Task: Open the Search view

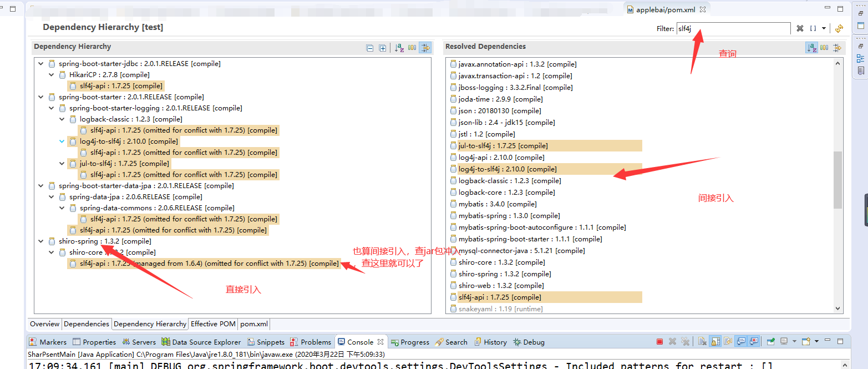Action: tap(451, 342)
